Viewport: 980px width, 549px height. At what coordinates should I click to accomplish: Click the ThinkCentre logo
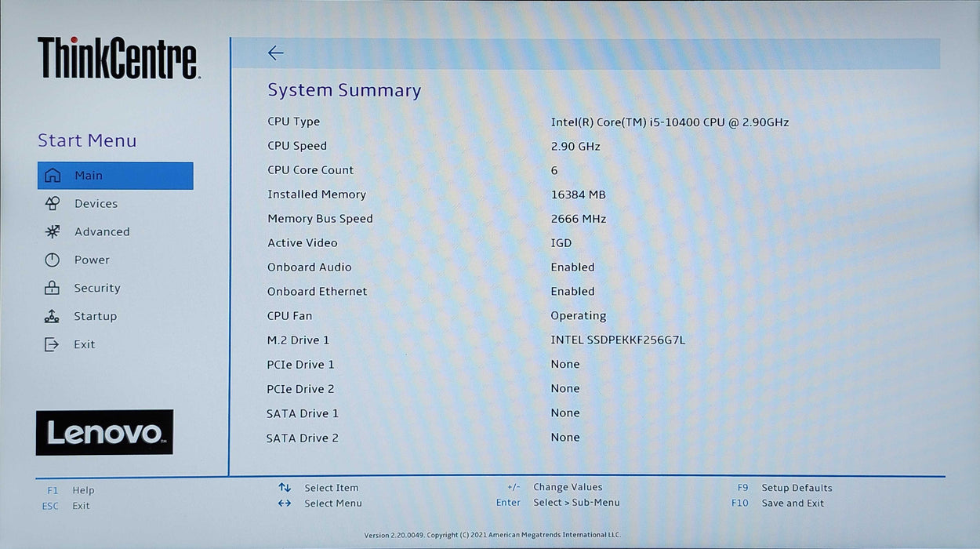click(x=118, y=58)
